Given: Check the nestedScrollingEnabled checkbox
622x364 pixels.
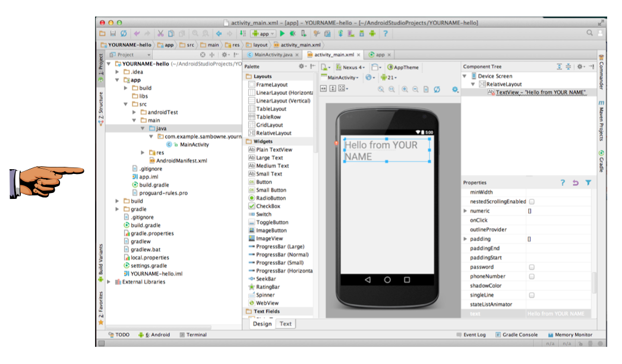Looking at the screenshot, I should point(532,202).
